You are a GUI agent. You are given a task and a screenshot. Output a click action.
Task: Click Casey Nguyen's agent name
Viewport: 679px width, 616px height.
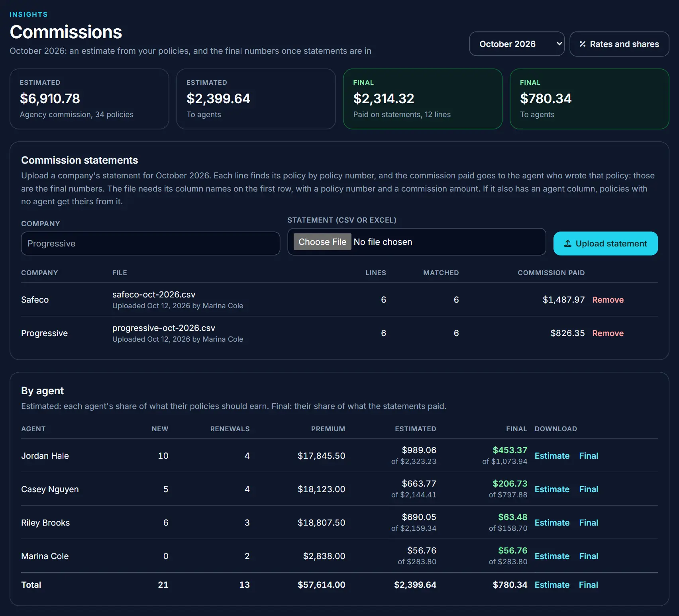pyautogui.click(x=50, y=489)
